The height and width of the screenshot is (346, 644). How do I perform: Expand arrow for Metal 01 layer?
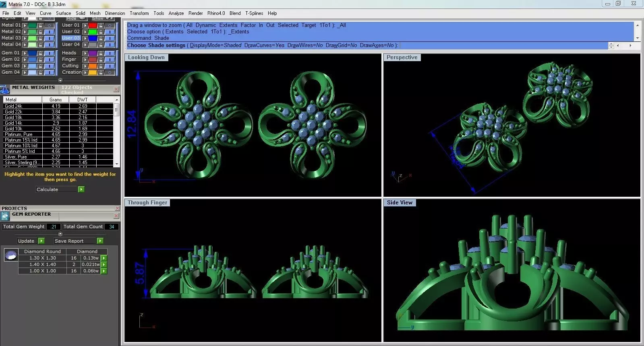pyautogui.click(x=25, y=25)
